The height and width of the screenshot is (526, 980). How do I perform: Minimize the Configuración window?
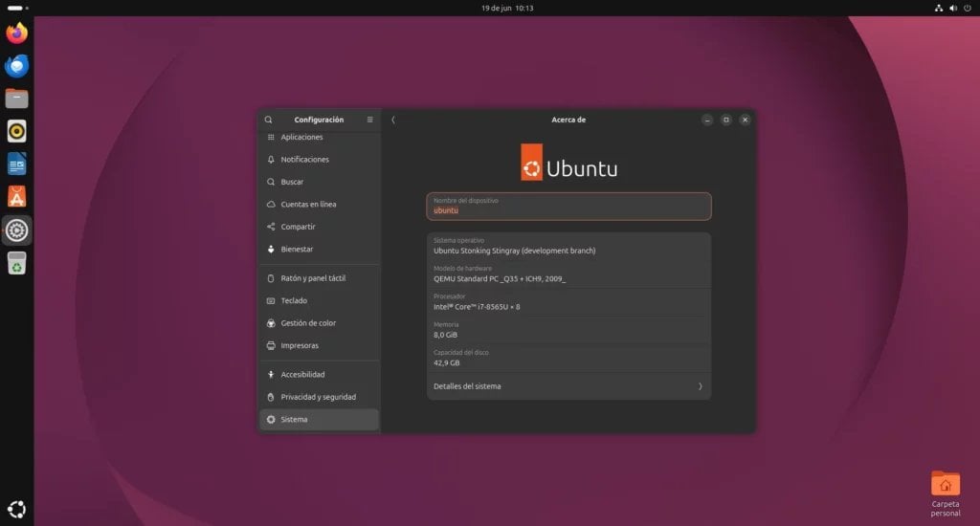point(707,120)
